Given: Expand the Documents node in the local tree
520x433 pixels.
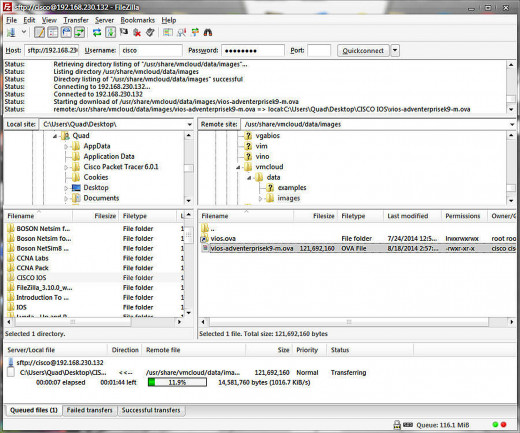Looking at the screenshot, I should click(x=66, y=198).
